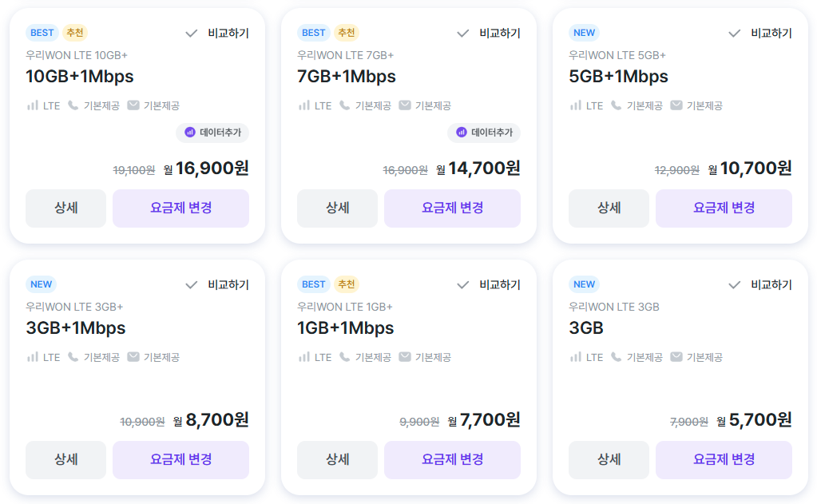Open 상세 details for the 10GB+1Mbps plan
Image resolution: width=817 pixels, height=504 pixels.
(x=65, y=208)
